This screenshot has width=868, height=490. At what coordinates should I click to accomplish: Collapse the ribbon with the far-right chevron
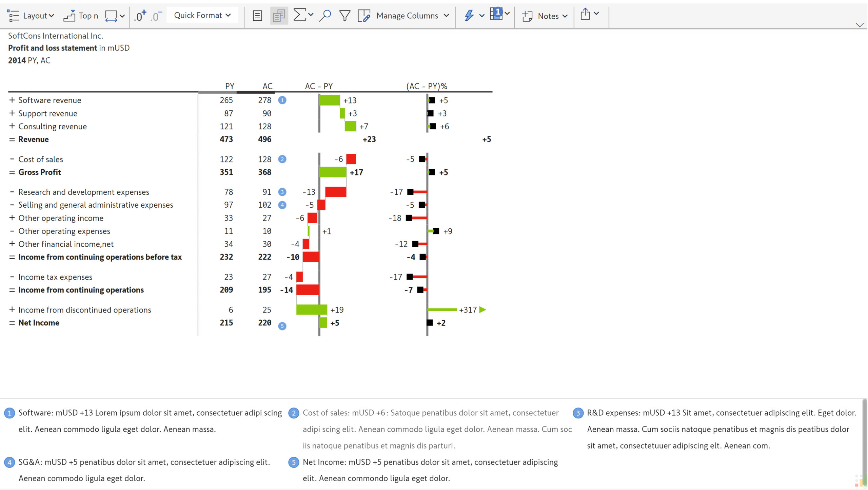859,25
